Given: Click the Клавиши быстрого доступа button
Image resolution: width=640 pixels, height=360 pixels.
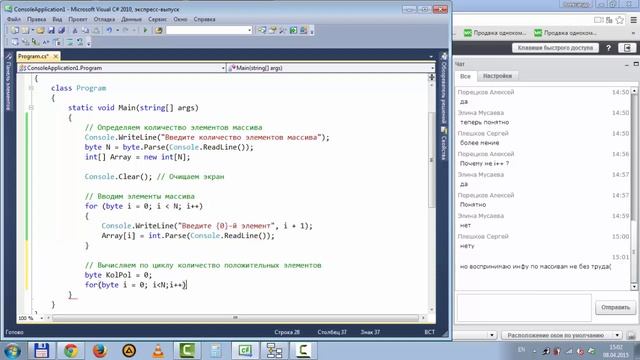Looking at the screenshot, I should point(555,48).
